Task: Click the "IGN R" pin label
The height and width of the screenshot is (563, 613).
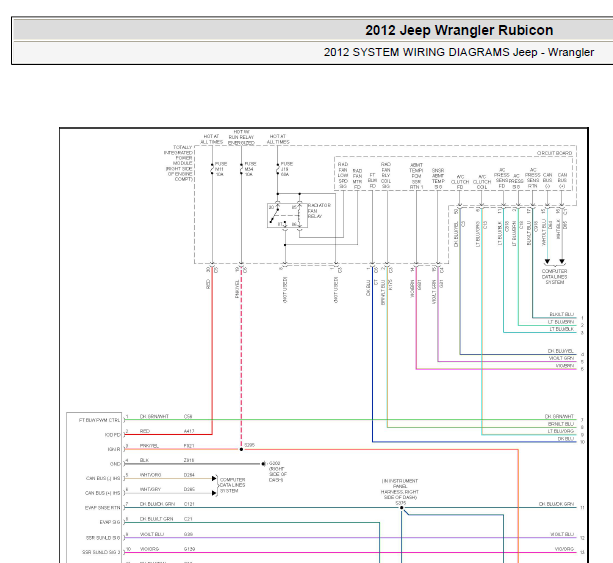Action: pos(114,450)
